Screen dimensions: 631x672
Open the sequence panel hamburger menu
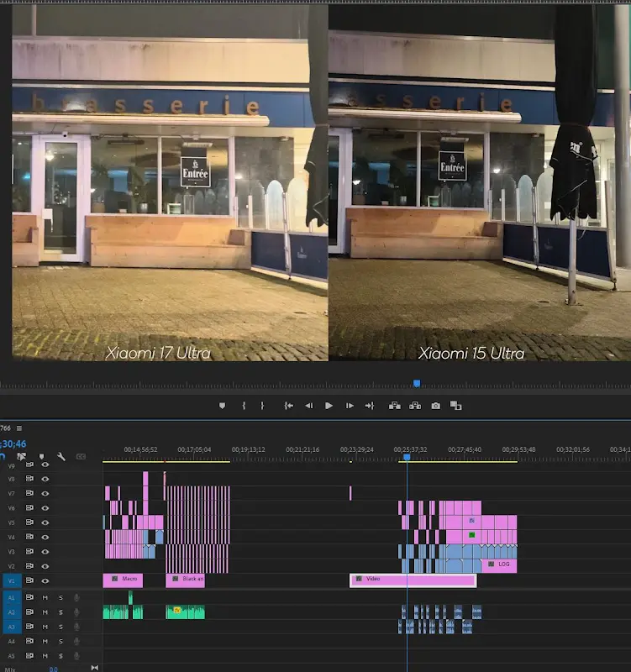(19, 428)
